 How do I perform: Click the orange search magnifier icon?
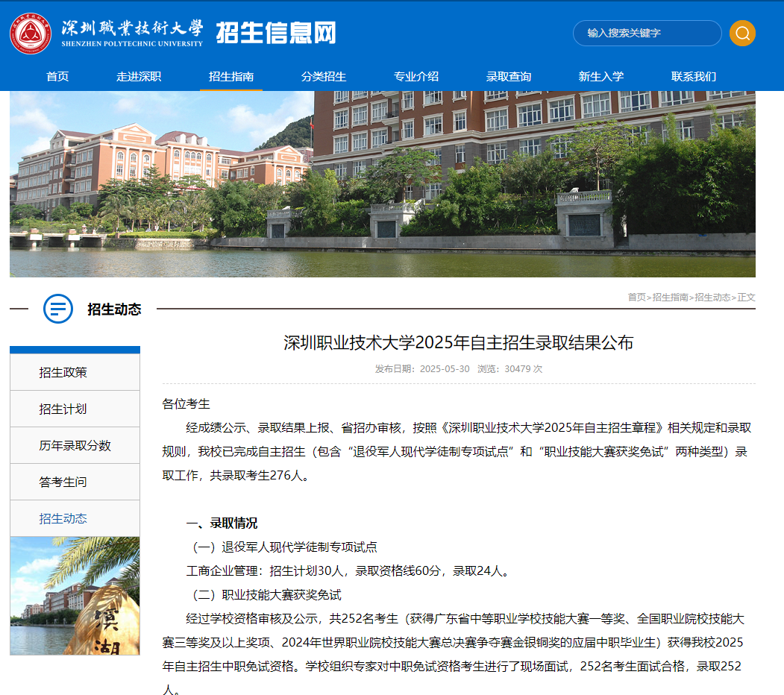[742, 34]
